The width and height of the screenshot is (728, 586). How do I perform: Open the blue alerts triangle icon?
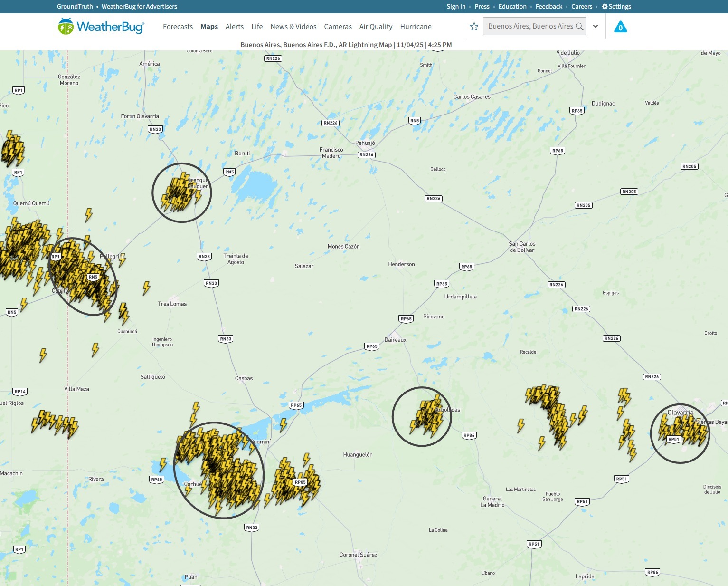tap(620, 27)
